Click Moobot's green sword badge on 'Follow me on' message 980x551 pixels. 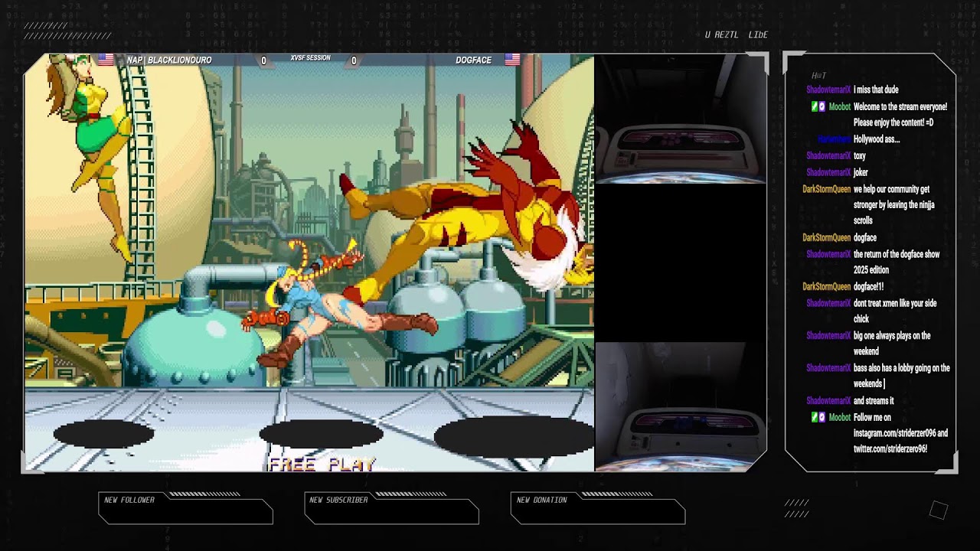click(815, 418)
